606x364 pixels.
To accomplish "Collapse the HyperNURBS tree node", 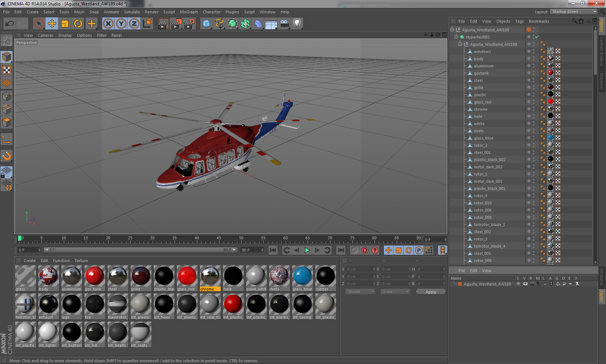I will pos(456,37).
